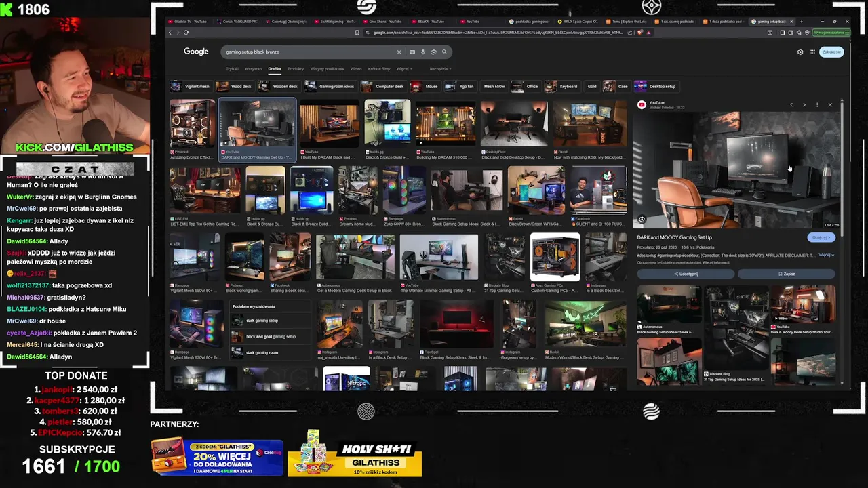The width and height of the screenshot is (868, 488).
Task: Filter by Keyboard chip
Action: (561, 86)
